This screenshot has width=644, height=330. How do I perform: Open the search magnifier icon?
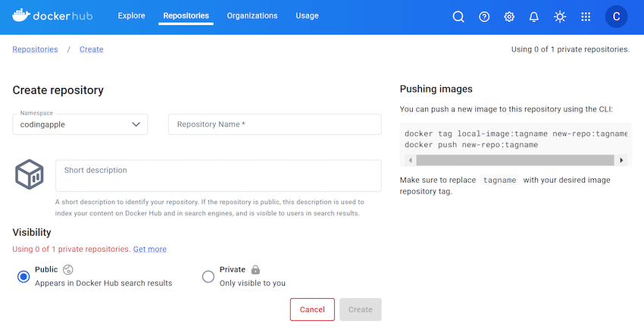(458, 17)
